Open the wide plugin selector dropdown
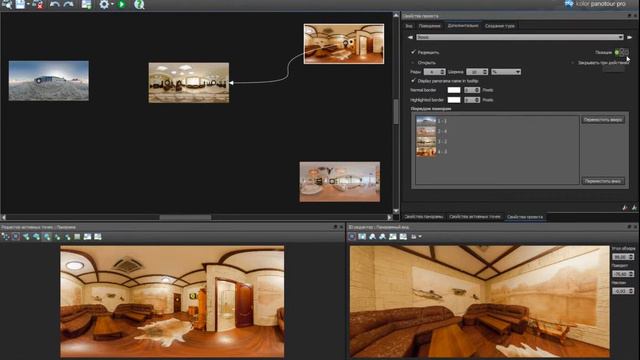This screenshot has height=360, width=640. click(520, 37)
